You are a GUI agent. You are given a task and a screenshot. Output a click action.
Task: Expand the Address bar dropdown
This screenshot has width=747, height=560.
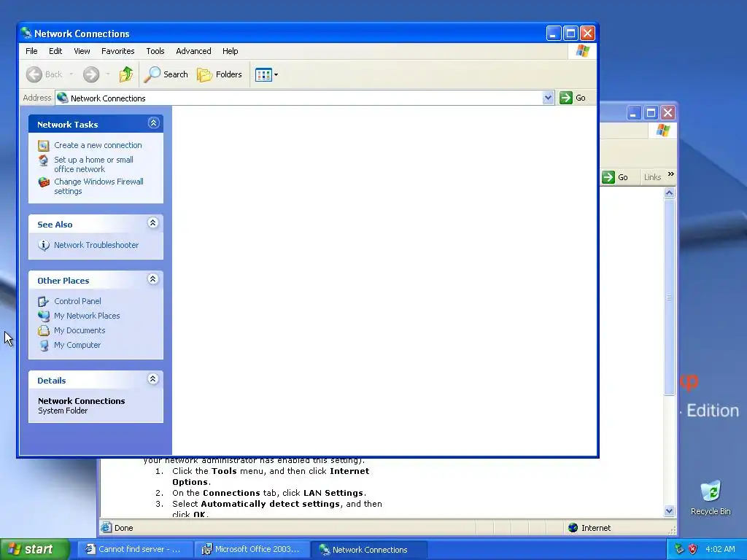[x=548, y=98]
